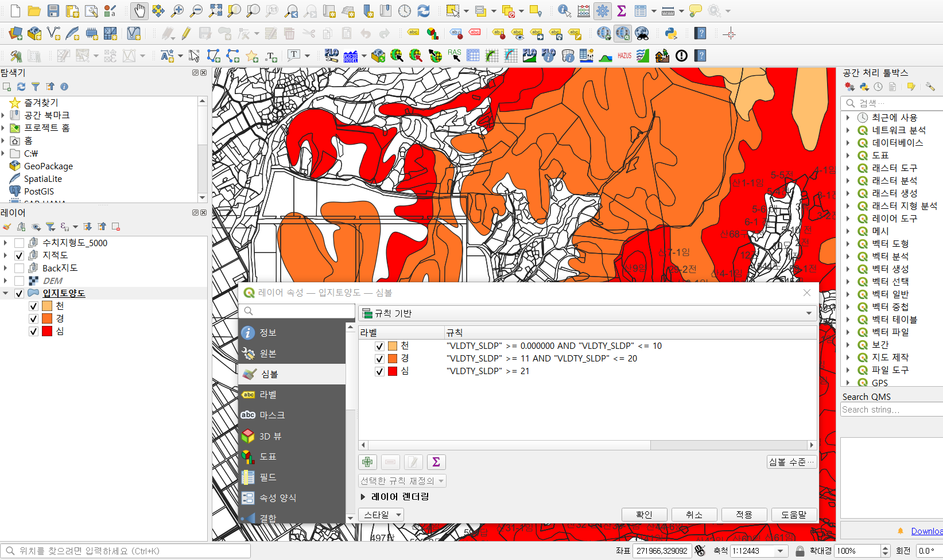
Task: Click the 확인 button
Action: point(645,515)
